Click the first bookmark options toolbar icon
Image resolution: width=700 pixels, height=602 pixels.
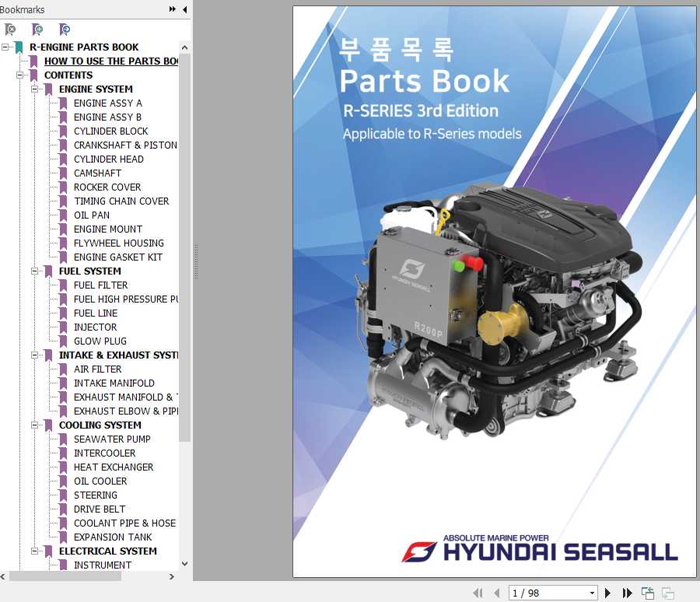10,30
